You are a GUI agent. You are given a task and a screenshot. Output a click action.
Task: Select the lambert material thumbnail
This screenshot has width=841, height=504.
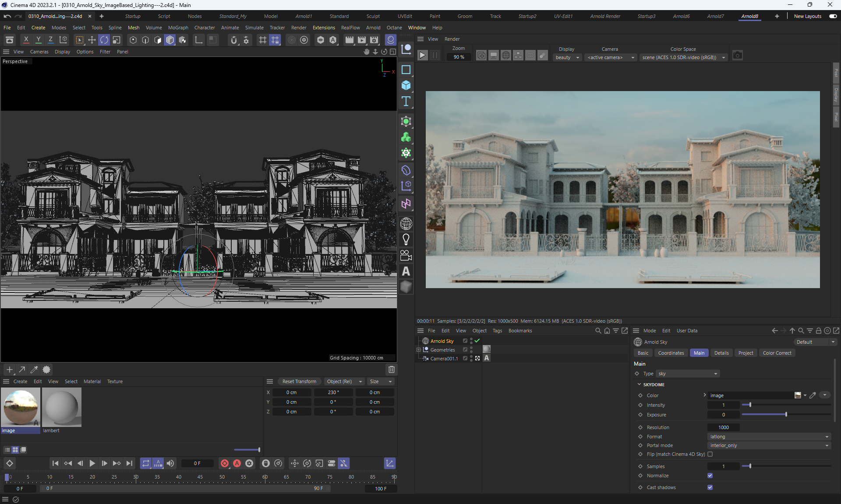tap(61, 408)
